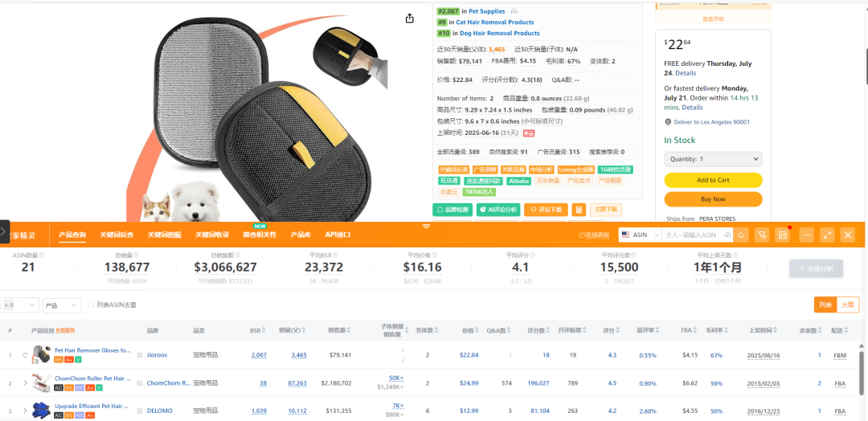868x421 pixels.
Task: Open the 产品 dropdown
Action: click(x=61, y=305)
